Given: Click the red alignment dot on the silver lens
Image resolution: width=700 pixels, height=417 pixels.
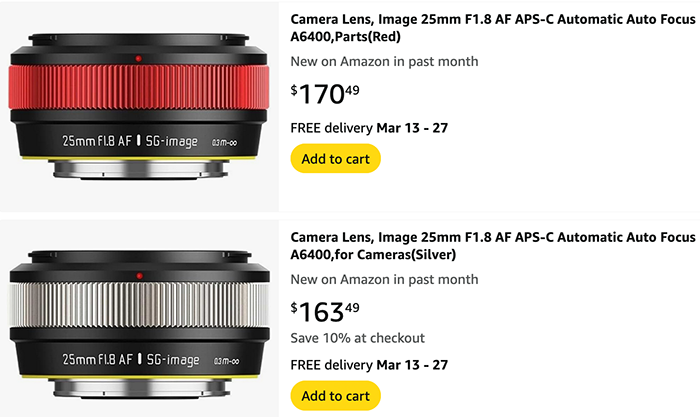Looking at the screenshot, I should click(139, 276).
